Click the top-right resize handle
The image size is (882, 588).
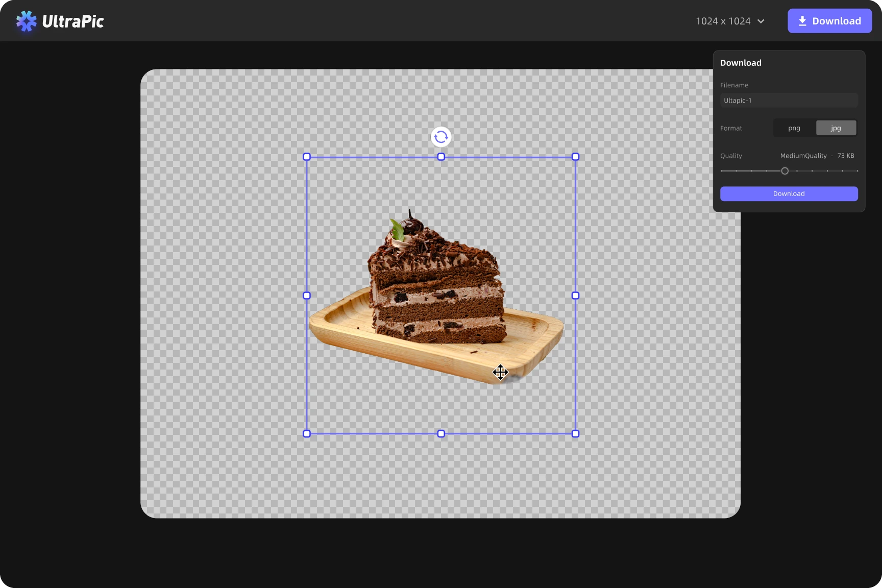[575, 157]
